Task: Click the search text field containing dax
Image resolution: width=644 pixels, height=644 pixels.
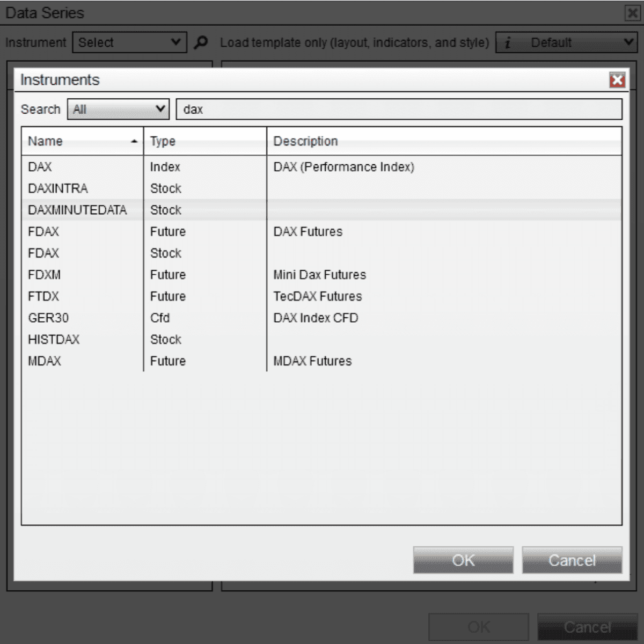Action: pyautogui.click(x=399, y=109)
